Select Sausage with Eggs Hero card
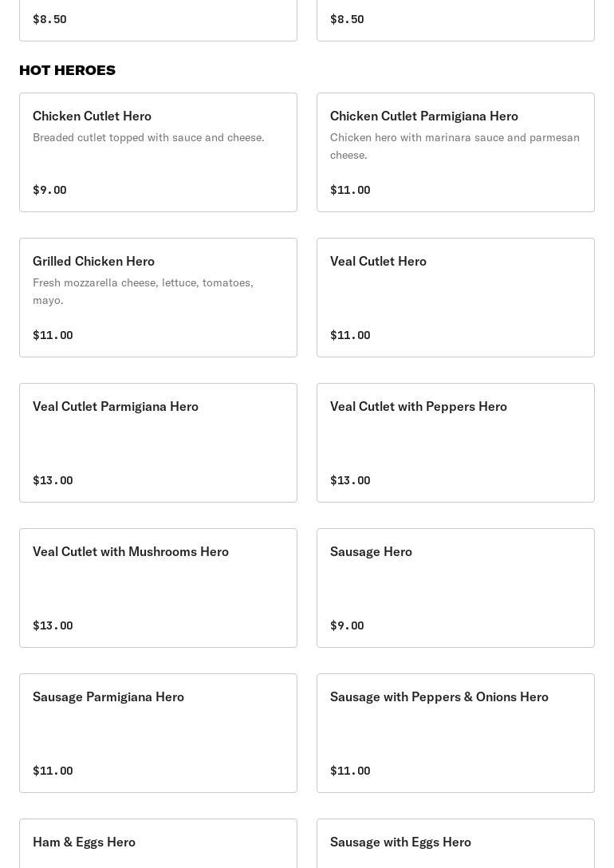Viewport: 614px width, 868px height. click(x=455, y=843)
